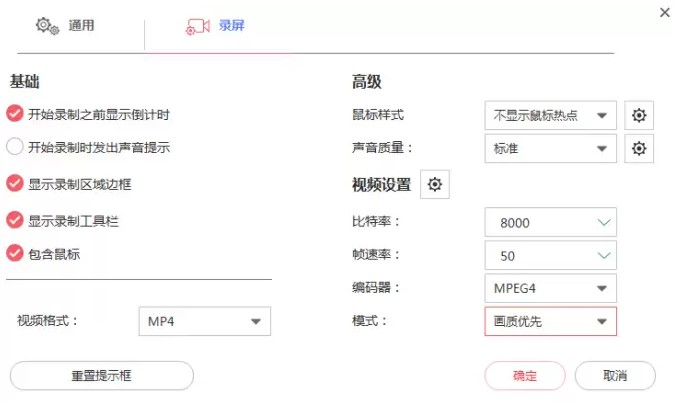The height and width of the screenshot is (409, 673).
Task: Open mouse style settings gear
Action: tap(639, 115)
